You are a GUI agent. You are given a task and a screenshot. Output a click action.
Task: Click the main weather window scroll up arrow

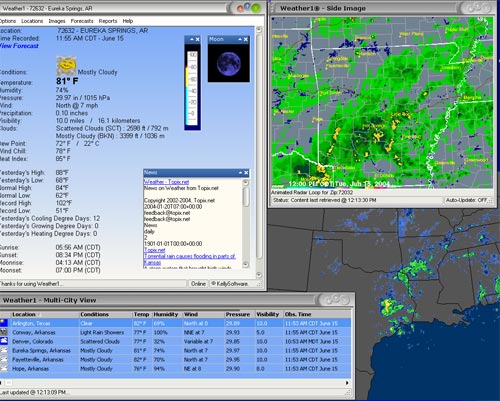tap(259, 30)
